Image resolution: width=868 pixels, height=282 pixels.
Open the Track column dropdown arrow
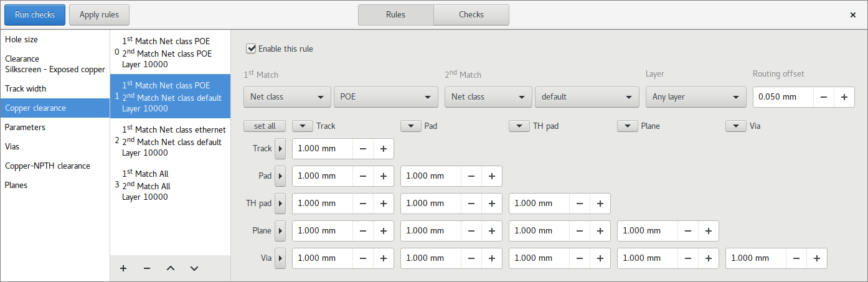pyautogui.click(x=303, y=126)
